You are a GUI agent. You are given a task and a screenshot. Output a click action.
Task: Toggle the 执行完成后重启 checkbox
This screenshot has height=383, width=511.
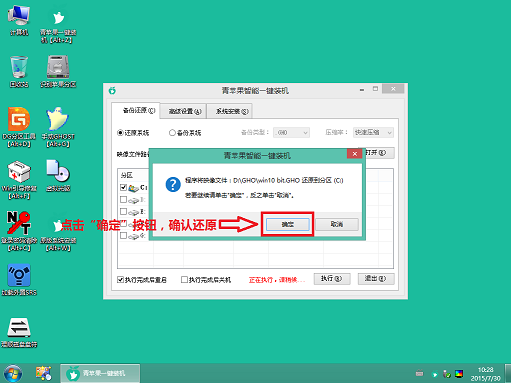(120, 280)
